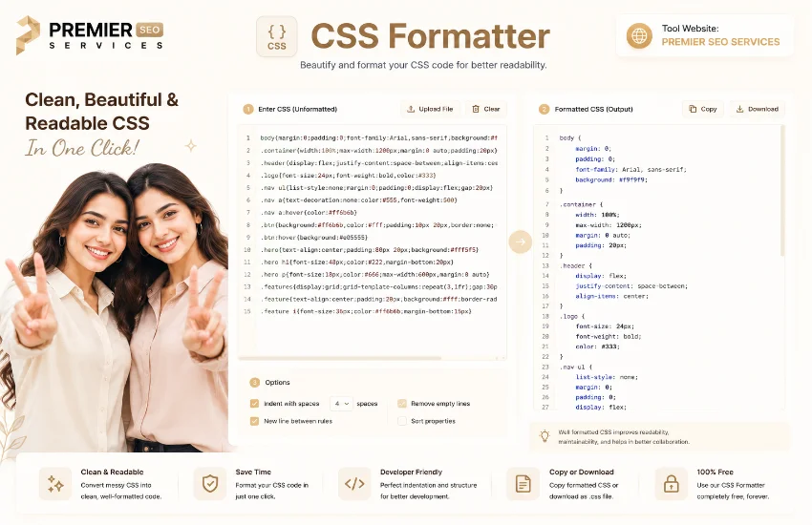Click the 'Copy or Download' feature title

tap(581, 472)
